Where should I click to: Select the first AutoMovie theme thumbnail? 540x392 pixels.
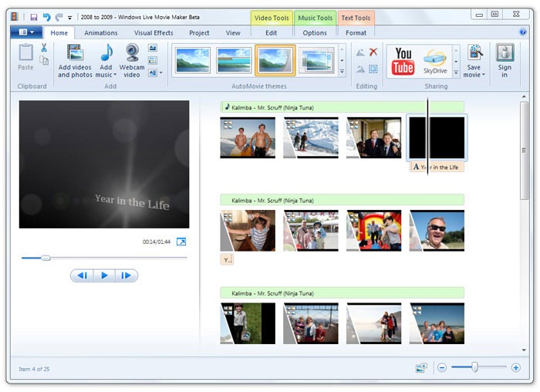[x=193, y=60]
